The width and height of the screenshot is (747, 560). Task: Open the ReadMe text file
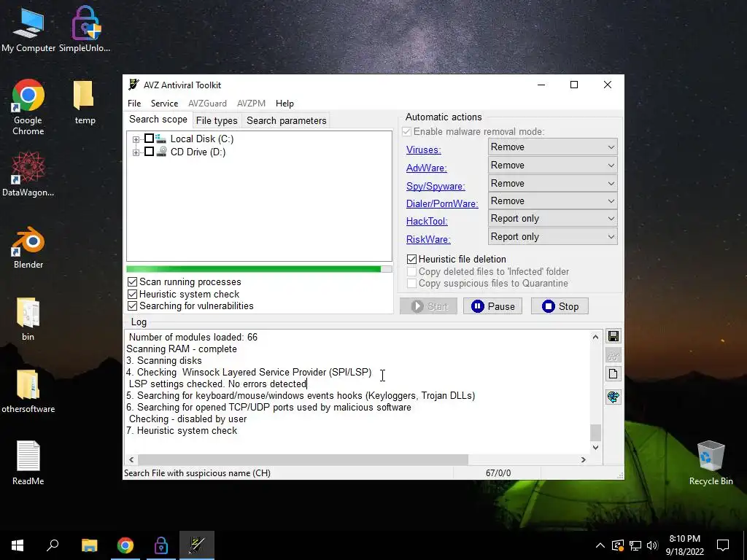pos(28,463)
